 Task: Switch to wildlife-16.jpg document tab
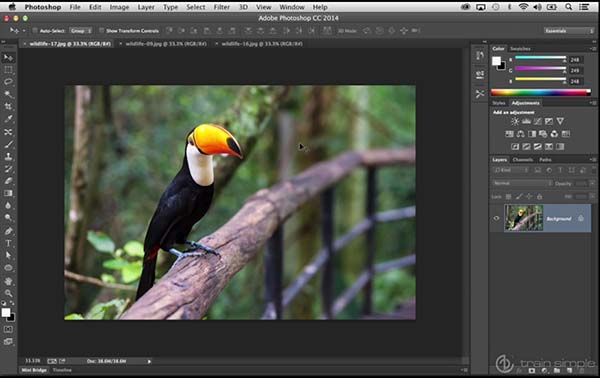[262, 44]
